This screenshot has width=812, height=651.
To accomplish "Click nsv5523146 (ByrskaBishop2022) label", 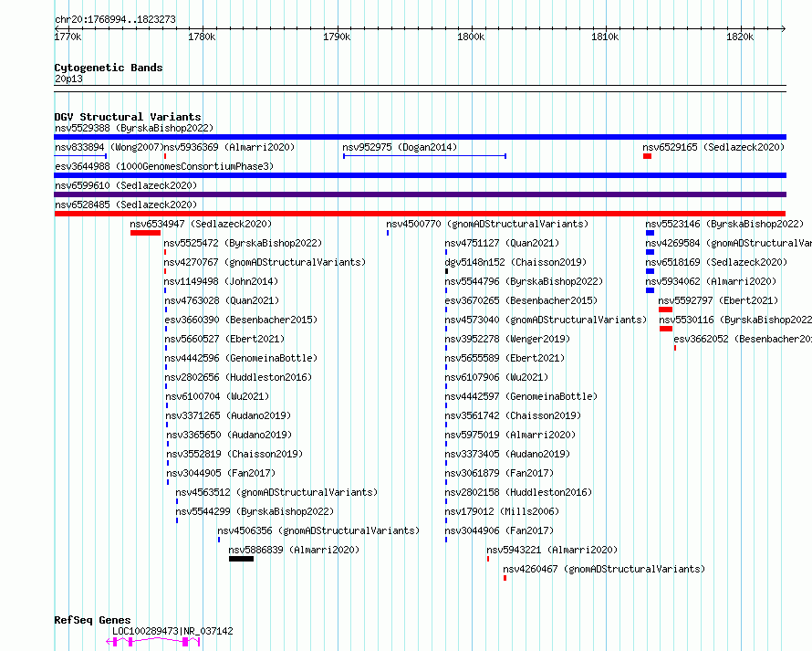I will point(724,224).
